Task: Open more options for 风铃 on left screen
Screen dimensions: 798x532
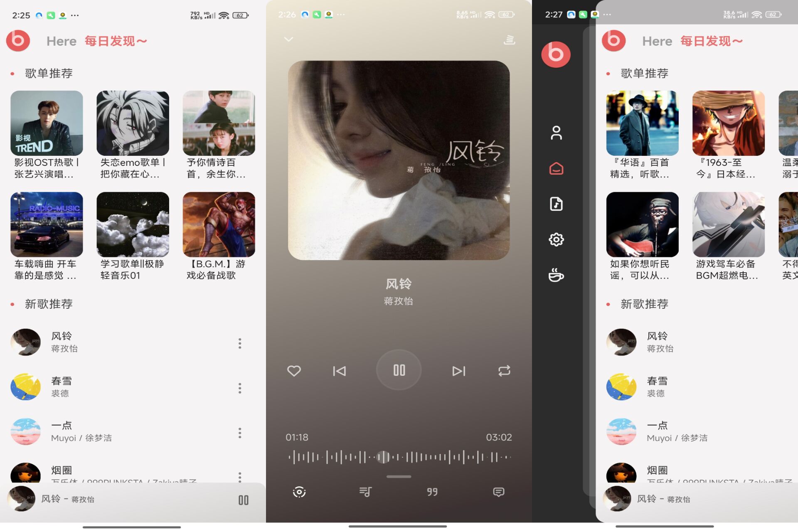Action: click(240, 343)
